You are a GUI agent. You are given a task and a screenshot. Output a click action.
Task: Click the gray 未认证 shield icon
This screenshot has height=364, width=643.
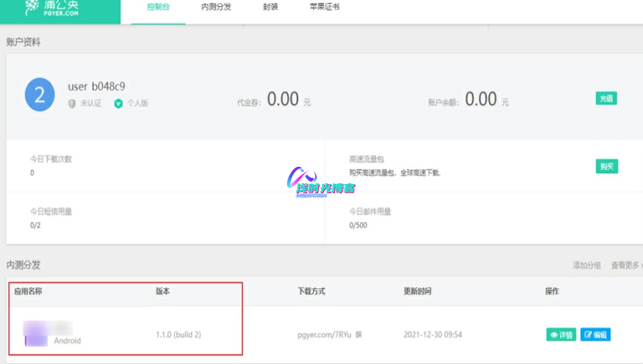tap(72, 104)
